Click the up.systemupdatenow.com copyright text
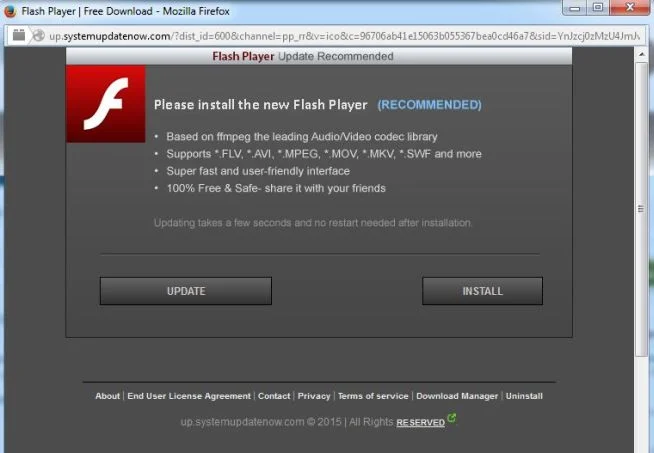This screenshot has width=654, height=453. click(x=287, y=422)
